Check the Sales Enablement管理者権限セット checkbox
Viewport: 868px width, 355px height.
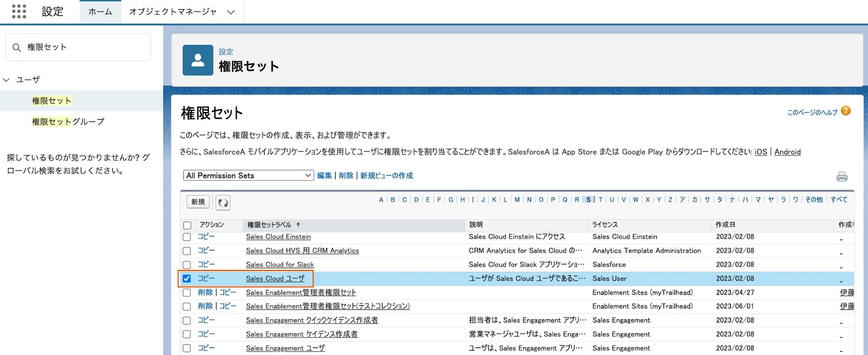click(187, 293)
